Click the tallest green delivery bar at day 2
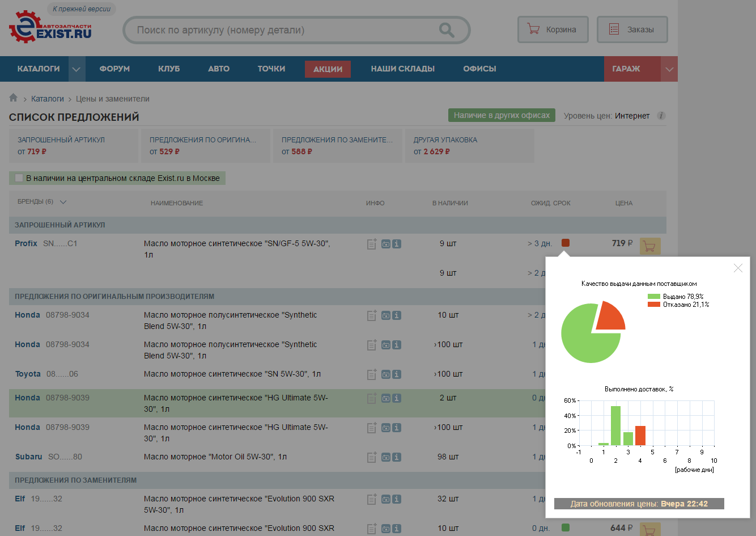This screenshot has width=756, height=536. [x=616, y=425]
